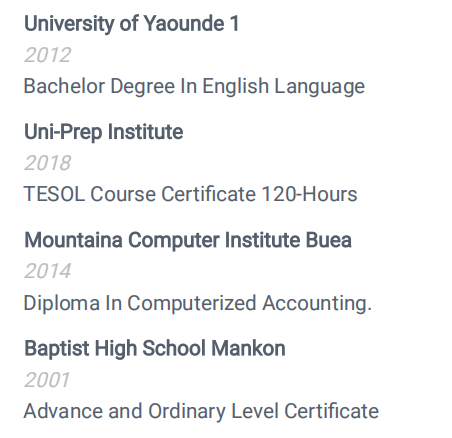Click the University of Yaounde 1 heading

pos(132,24)
